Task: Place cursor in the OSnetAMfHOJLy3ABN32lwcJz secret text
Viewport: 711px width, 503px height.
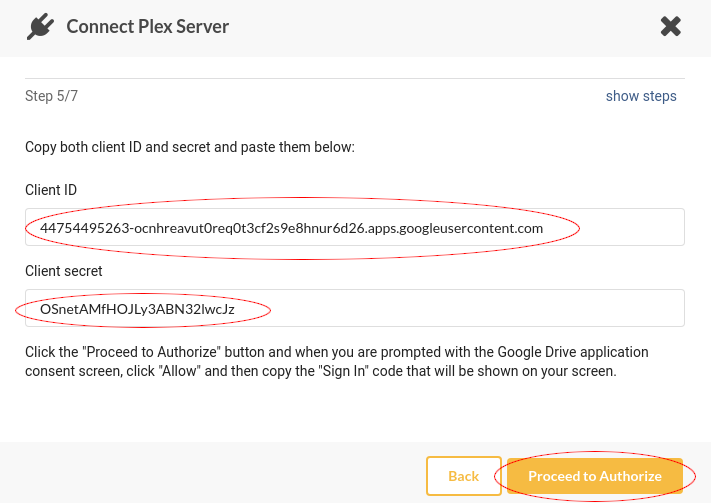Action: pyautogui.click(x=137, y=309)
